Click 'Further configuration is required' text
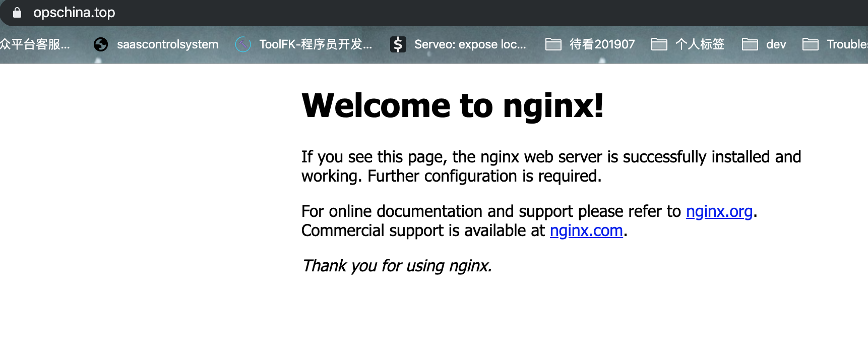Screen dimensions: 868x343 pos(484,176)
